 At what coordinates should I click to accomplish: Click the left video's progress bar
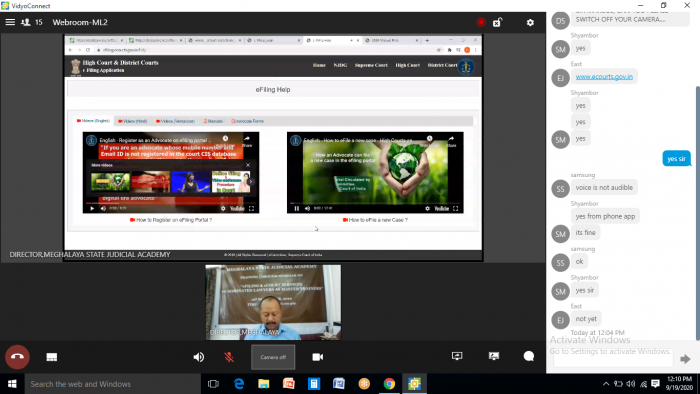[171, 203]
